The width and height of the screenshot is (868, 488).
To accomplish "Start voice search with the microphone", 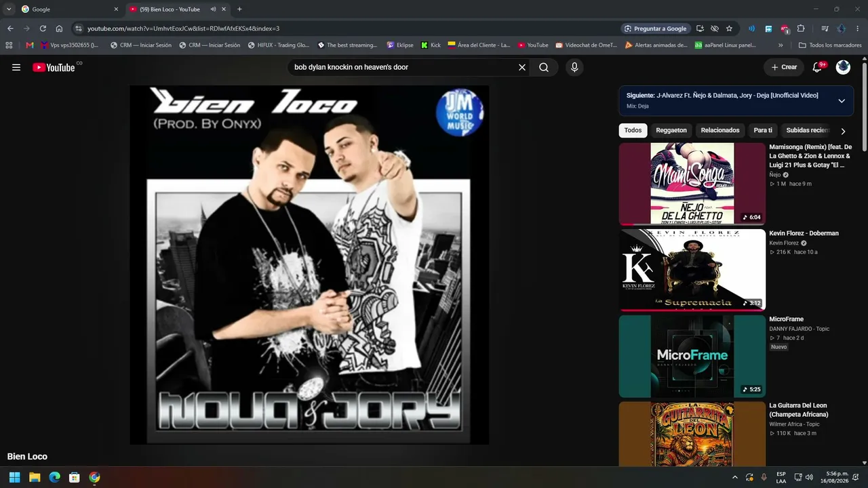I will [574, 67].
